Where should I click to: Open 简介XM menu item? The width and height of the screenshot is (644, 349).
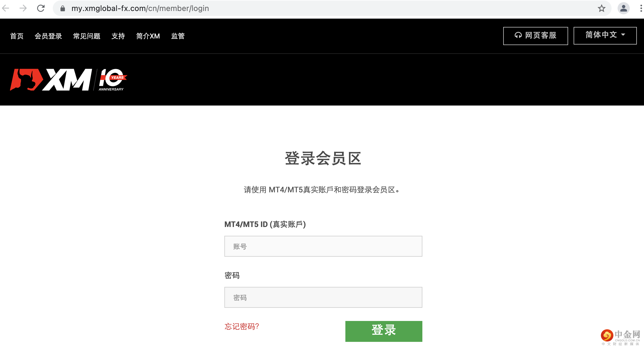point(148,36)
